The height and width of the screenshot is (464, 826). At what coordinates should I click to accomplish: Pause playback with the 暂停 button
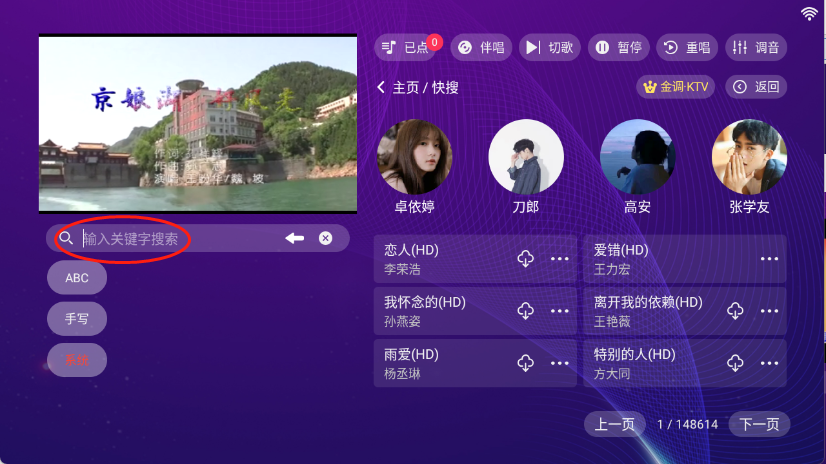pyautogui.click(x=618, y=47)
